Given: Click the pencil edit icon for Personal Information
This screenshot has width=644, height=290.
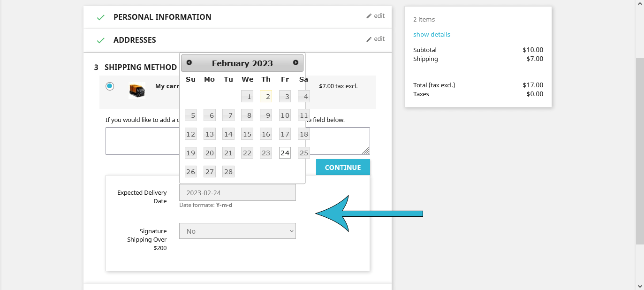Looking at the screenshot, I should (369, 16).
